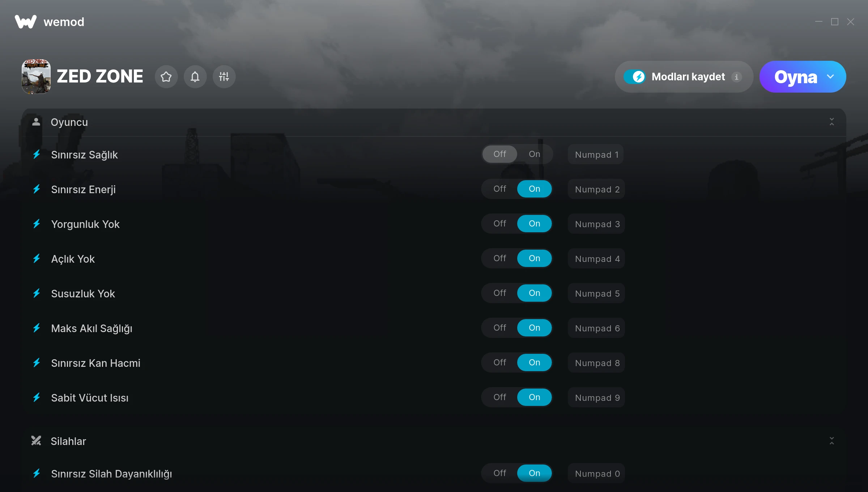The image size is (868, 492).
Task: Click the Silahlar section header text
Action: (68, 441)
